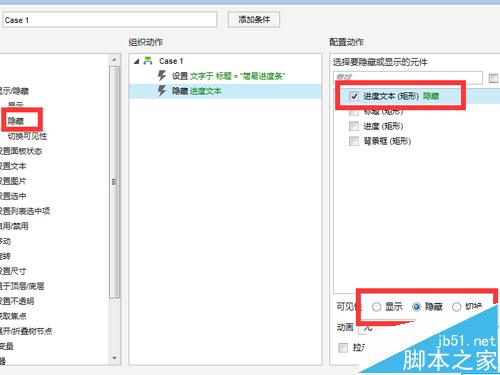500x375 pixels.
Task: Choose the 切换可见性 action
Action: pos(27,136)
